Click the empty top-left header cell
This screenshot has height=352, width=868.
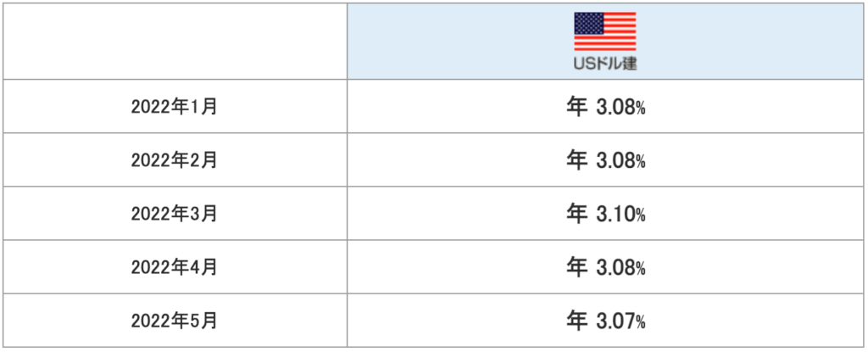[175, 42]
